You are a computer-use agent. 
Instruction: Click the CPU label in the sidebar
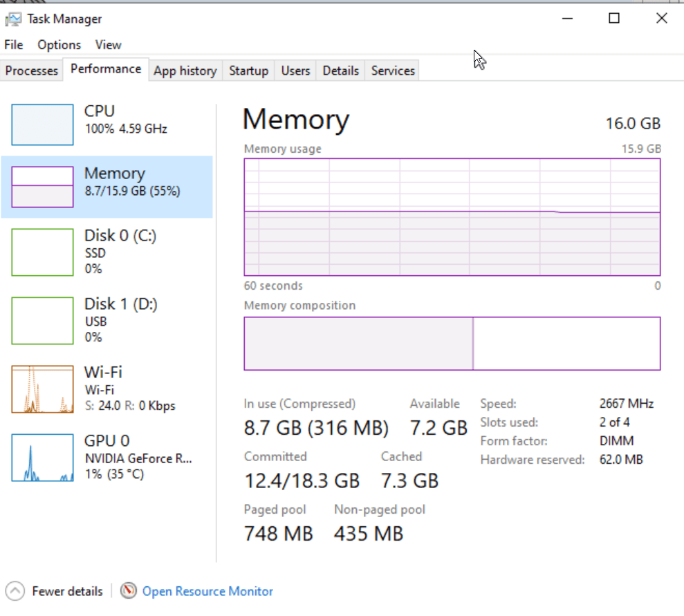(100, 111)
